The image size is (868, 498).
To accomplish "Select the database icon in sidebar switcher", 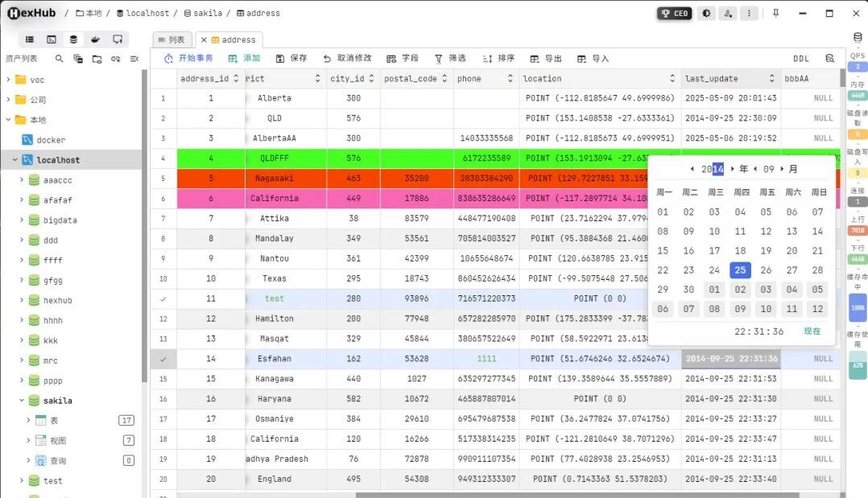I will click(73, 39).
